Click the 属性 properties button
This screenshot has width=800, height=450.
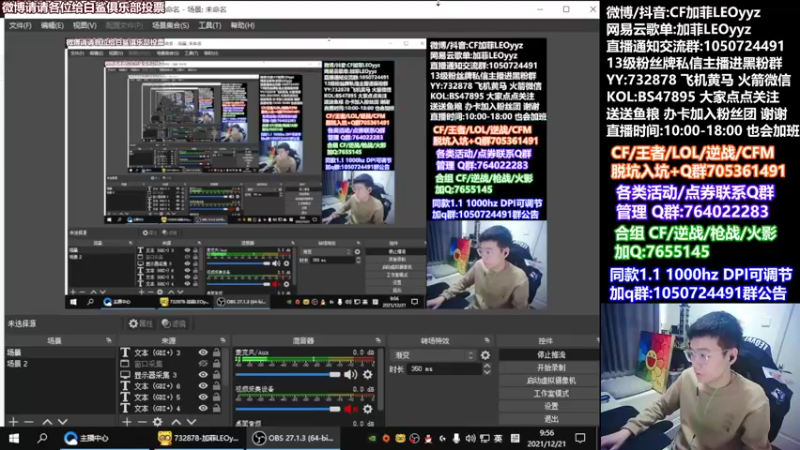pos(140,323)
